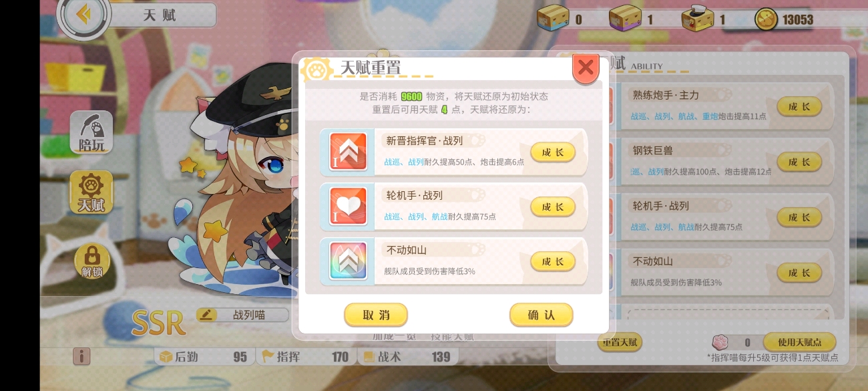Click the 新晋指挥官·战列 talent icon
Screen dimensions: 868x391
[348, 151]
